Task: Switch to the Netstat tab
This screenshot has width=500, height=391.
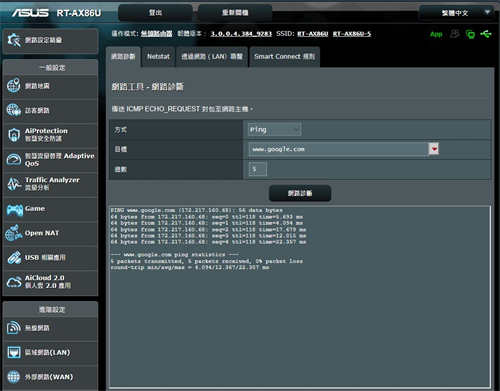Action: coord(158,57)
